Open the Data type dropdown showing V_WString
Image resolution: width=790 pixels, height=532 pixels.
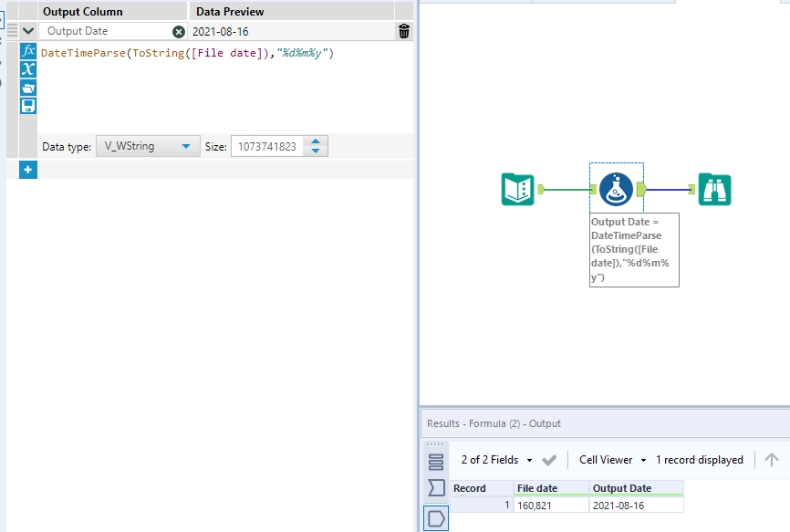pos(147,146)
